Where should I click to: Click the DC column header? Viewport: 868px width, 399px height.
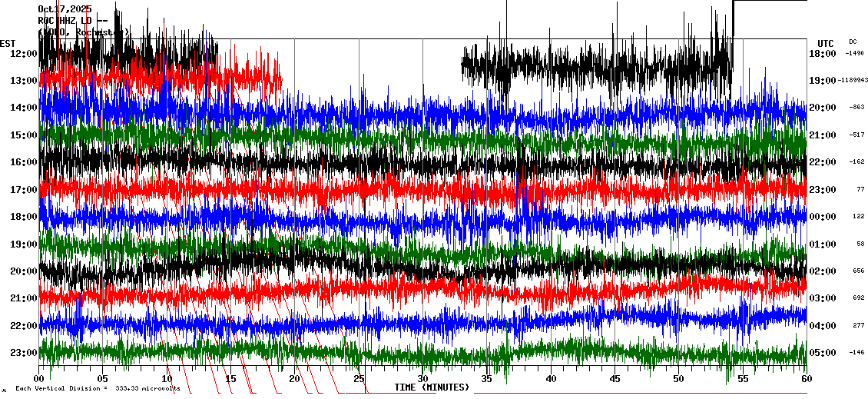coord(853,42)
